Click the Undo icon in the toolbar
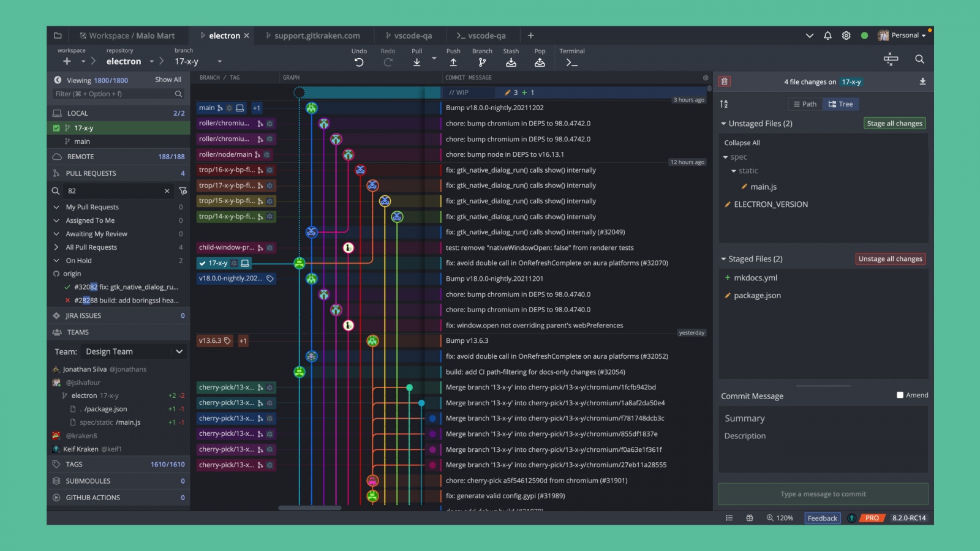This screenshot has width=980, height=551. 359,61
